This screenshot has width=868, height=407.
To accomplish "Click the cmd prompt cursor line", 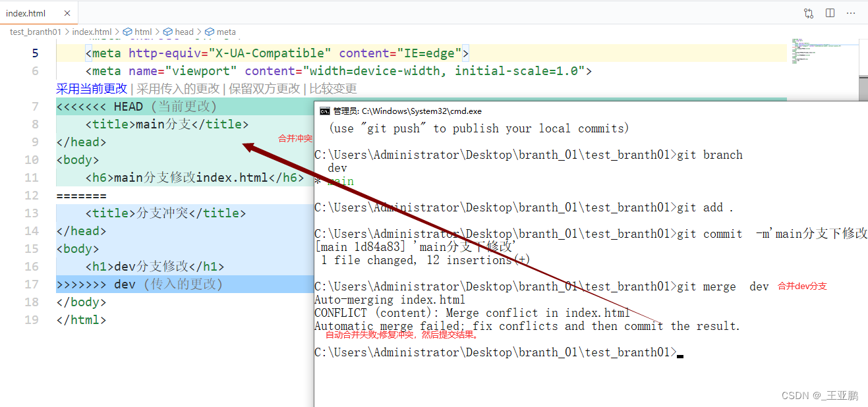I will 499,352.
